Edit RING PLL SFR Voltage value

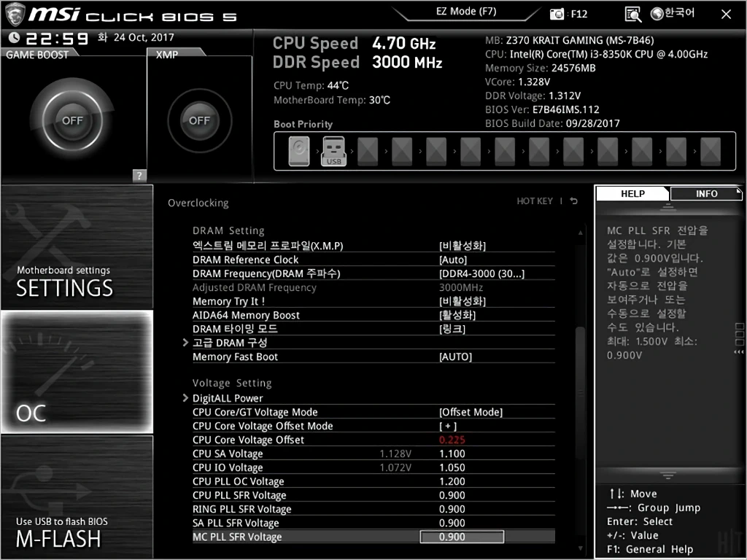[452, 508]
